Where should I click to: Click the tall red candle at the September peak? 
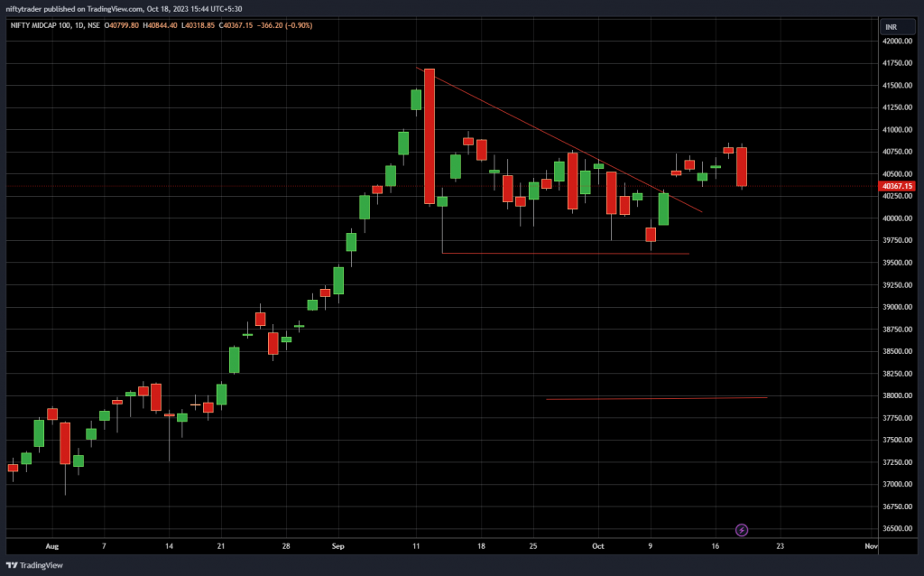429,136
